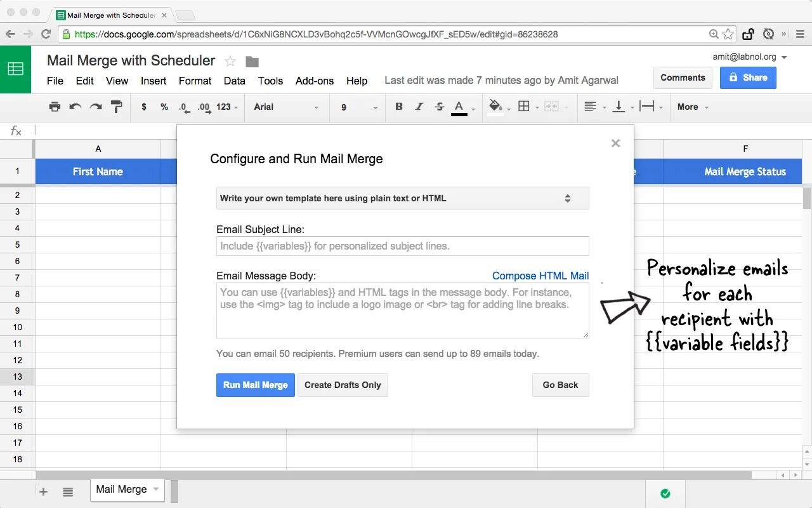Open the Help menu
The width and height of the screenshot is (812, 508).
[357, 81]
